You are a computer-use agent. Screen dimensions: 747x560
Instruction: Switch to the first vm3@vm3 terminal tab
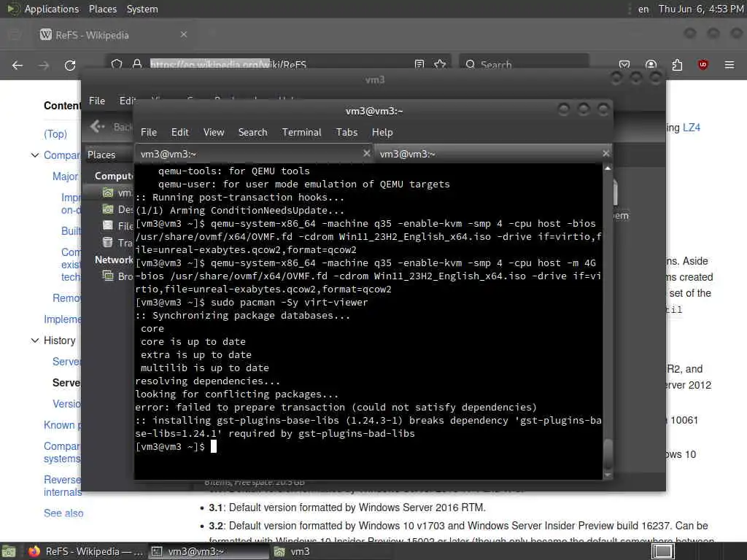pos(253,154)
